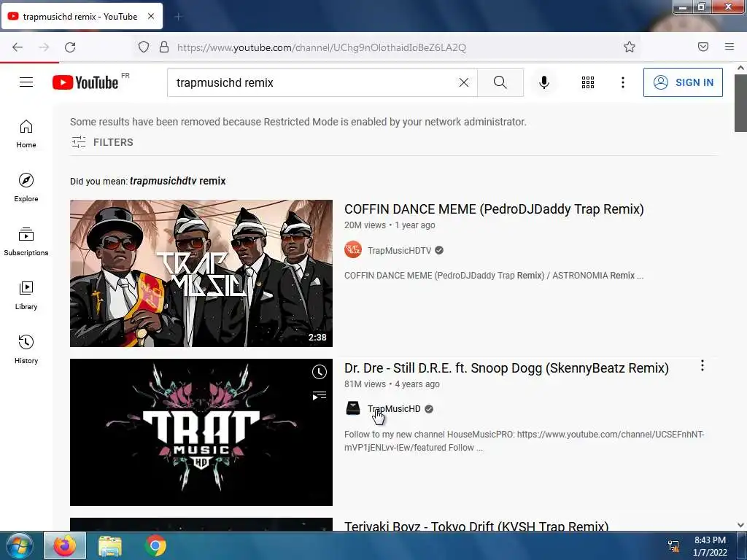Open File Explorer from taskbar
Image resolution: width=747 pixels, height=560 pixels.
coord(110,545)
